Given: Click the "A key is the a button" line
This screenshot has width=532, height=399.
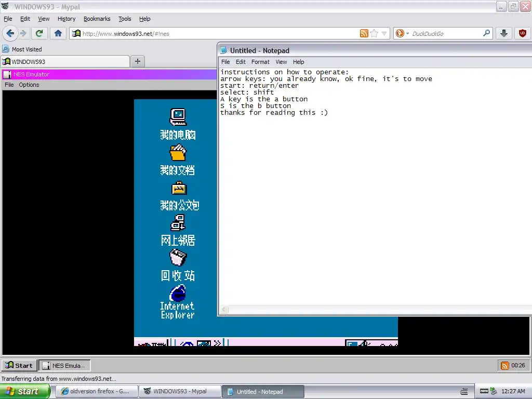Looking at the screenshot, I should click(263, 99).
